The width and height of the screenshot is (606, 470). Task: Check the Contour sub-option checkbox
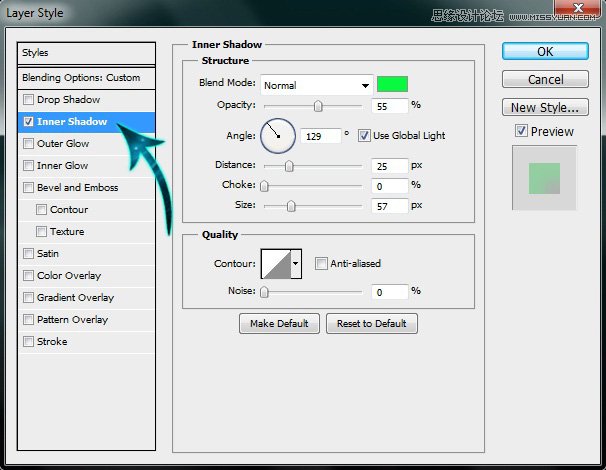tap(41, 209)
